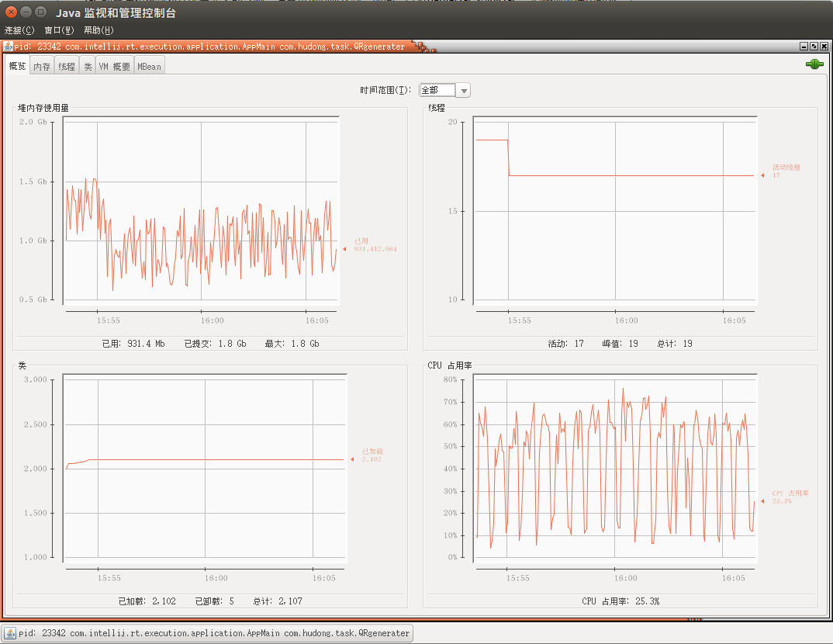Click the green connection status icon

(814, 64)
